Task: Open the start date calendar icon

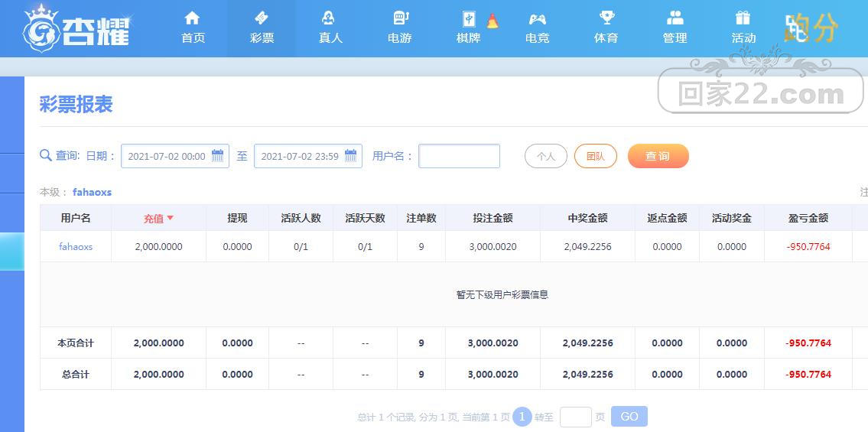Action: coord(217,155)
